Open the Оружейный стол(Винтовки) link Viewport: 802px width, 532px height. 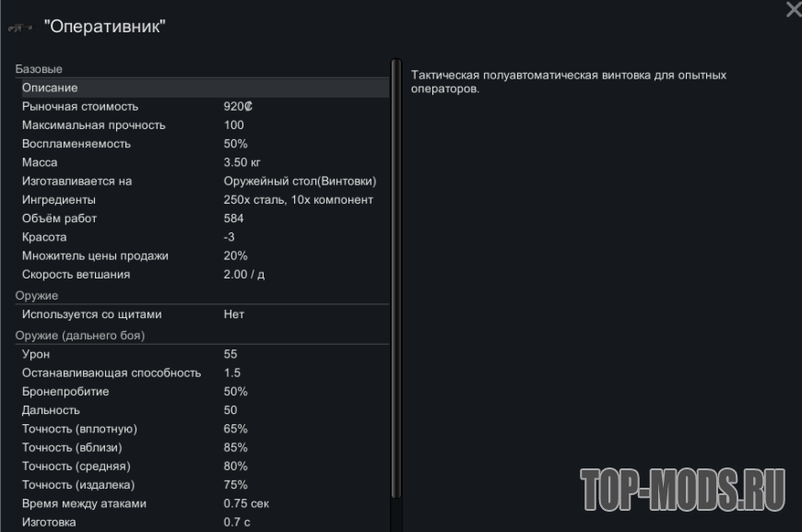click(x=300, y=181)
